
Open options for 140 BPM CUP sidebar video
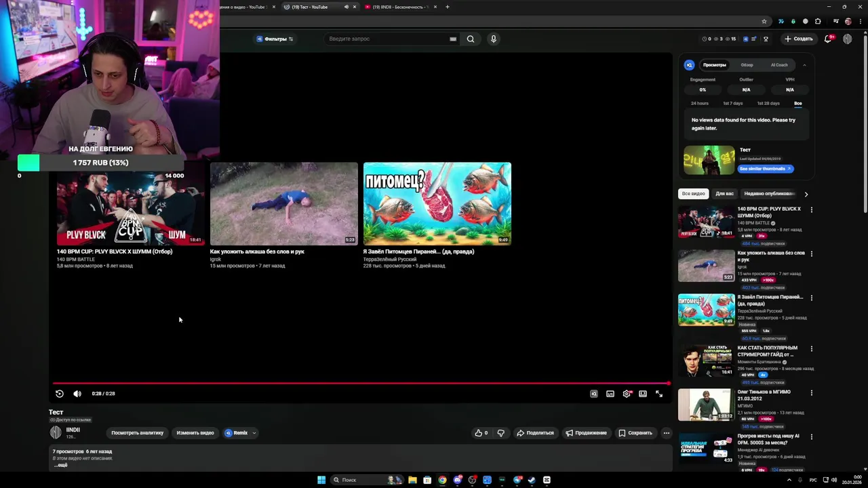click(x=811, y=210)
